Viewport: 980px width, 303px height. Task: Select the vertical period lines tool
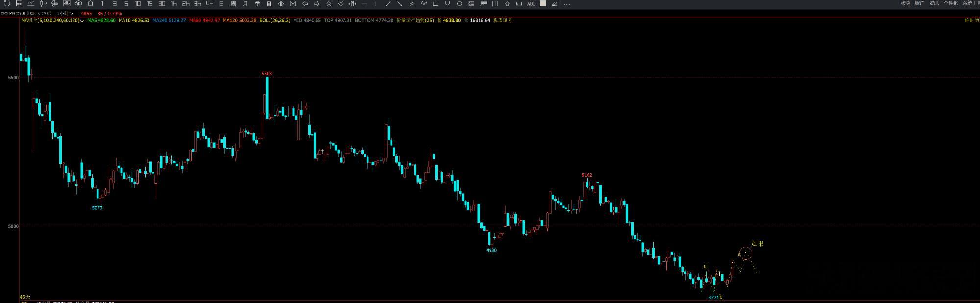[x=495, y=3]
